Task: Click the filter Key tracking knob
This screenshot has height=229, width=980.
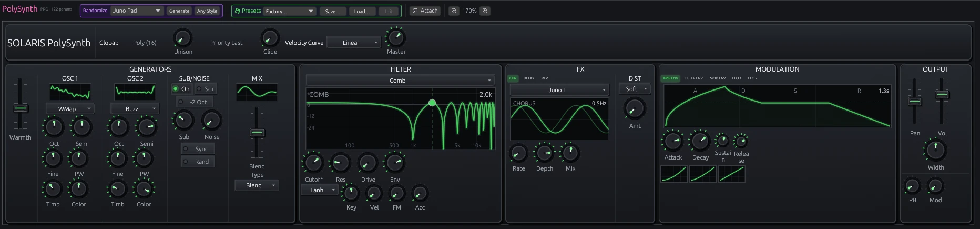Action: 351,193
